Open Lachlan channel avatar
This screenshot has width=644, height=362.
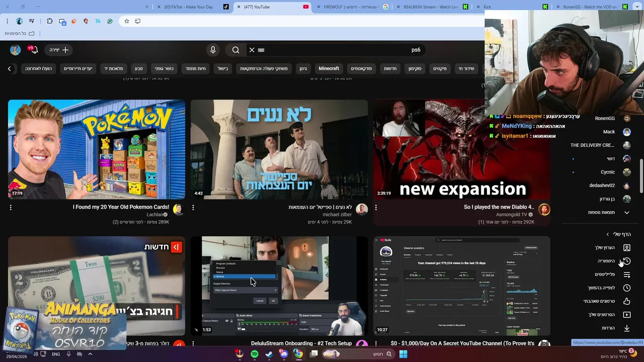pos(179,210)
